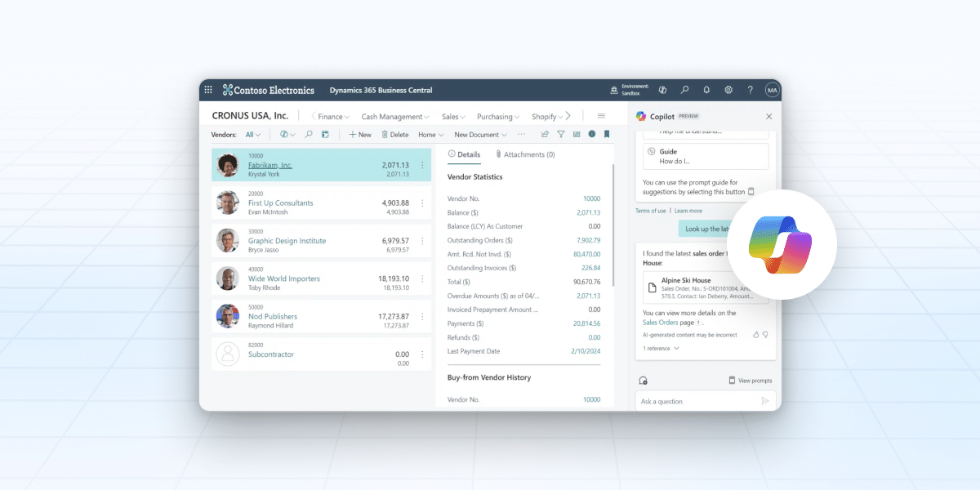The height and width of the screenshot is (490, 980).
Task: Click the Ask a question input field
Action: click(x=697, y=401)
